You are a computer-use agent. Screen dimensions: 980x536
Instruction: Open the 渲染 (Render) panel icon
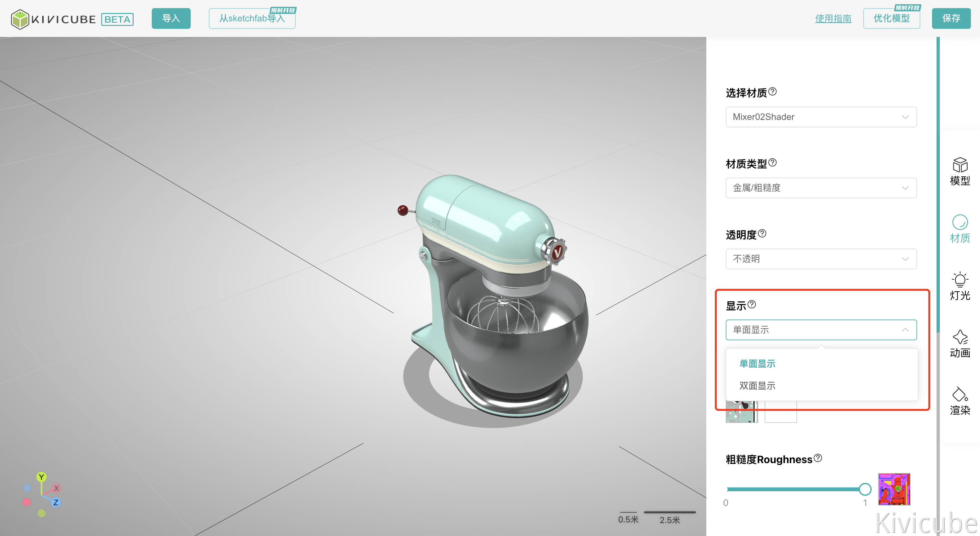coord(960,401)
